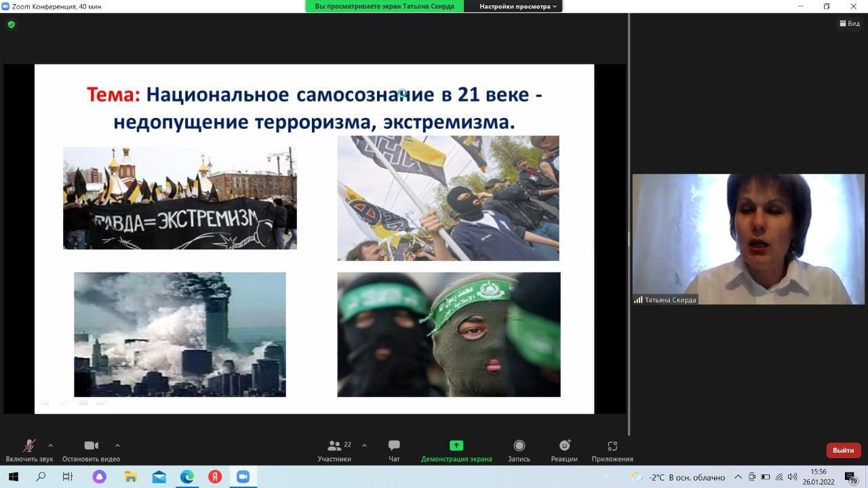This screenshot has width=868, height=488.
Task: Leave meeting with red Выйти button
Action: [843, 450]
